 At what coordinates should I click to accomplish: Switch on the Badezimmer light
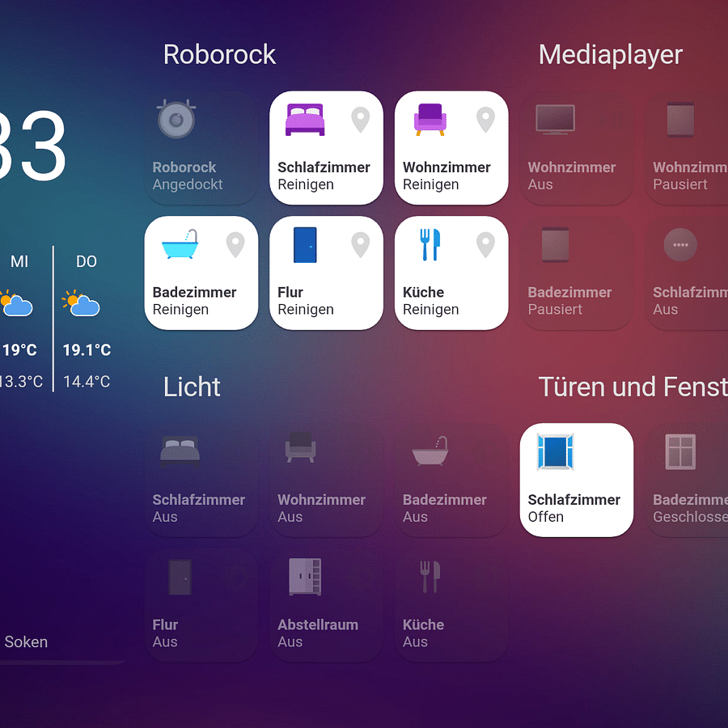pos(451,480)
